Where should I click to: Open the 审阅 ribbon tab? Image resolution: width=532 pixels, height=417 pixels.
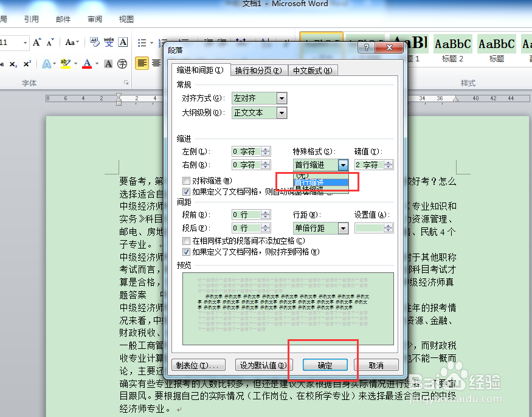pos(95,19)
